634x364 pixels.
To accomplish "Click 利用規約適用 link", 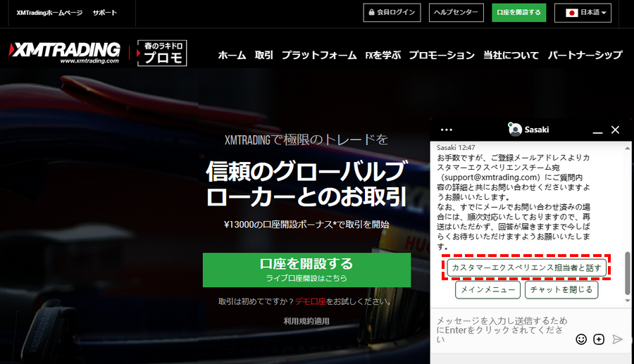I will pos(306,321).
